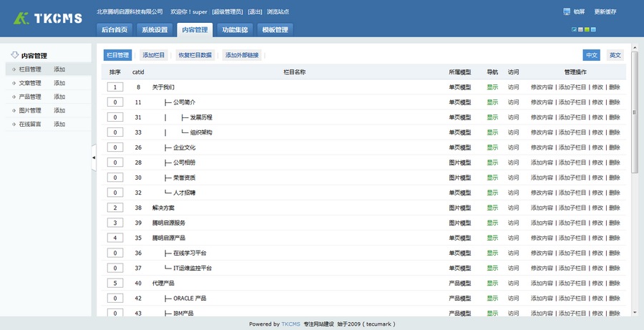
Task: Click the arrow icon before 图片管理
Action: (14, 110)
